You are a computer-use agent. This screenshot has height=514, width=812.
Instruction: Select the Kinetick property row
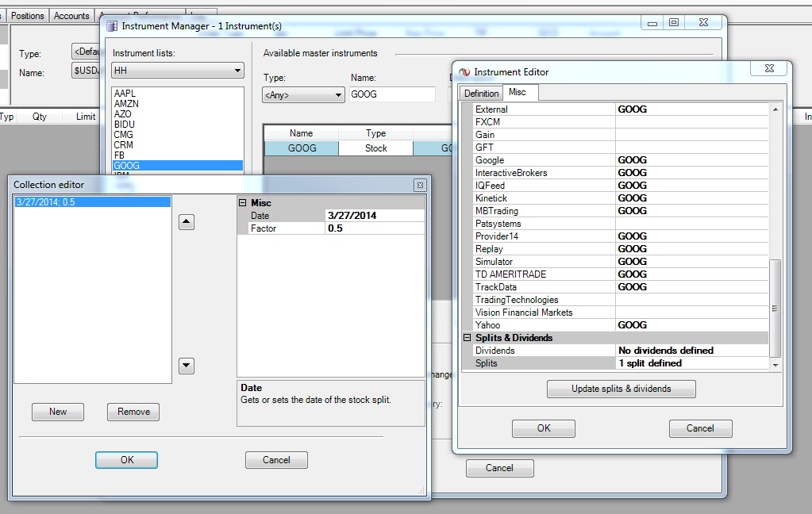click(622, 198)
